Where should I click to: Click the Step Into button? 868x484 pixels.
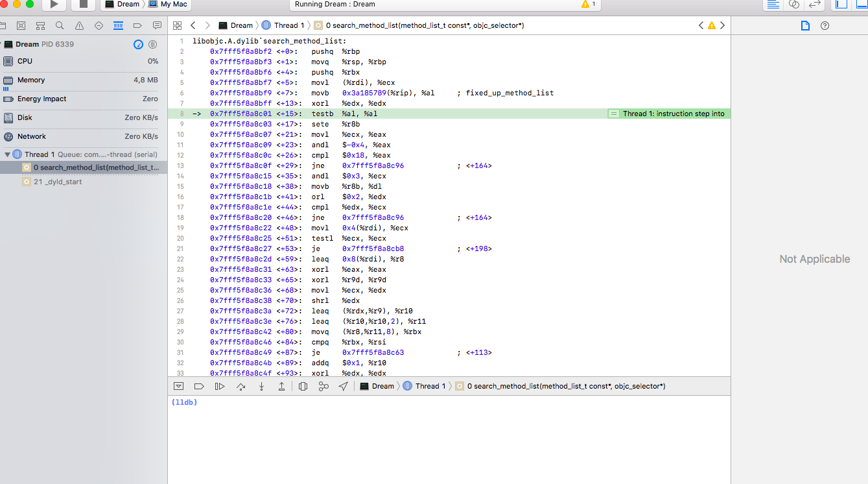(261, 386)
